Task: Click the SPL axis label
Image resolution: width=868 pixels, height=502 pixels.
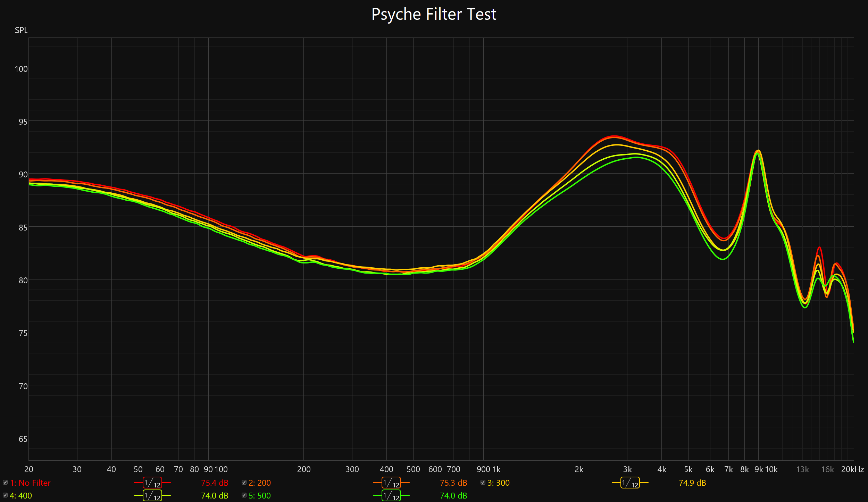Action: click(x=21, y=30)
